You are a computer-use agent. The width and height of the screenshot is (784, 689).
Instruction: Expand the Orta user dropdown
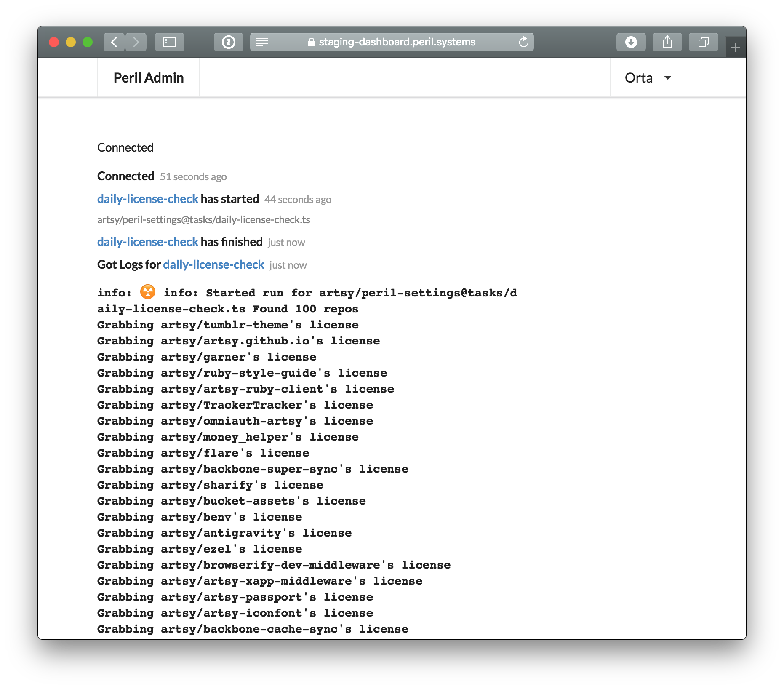tap(648, 78)
